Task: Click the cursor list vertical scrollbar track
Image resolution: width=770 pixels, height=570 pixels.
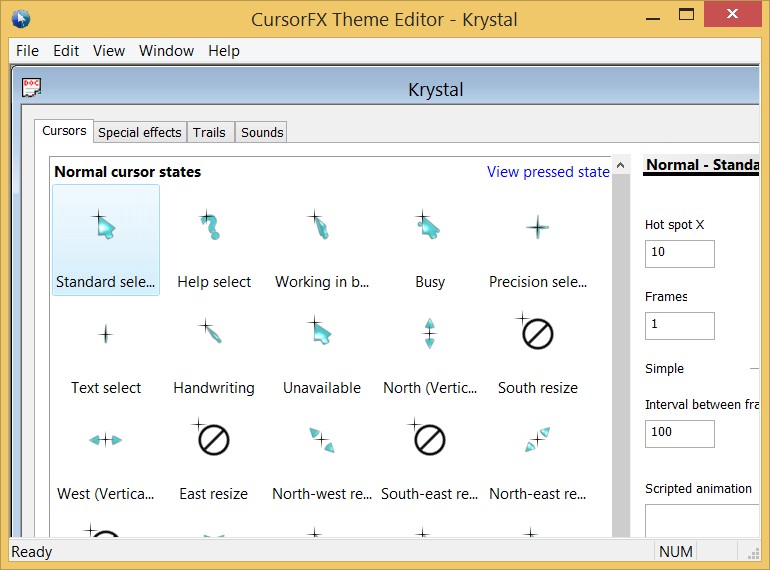Action: pos(621,355)
